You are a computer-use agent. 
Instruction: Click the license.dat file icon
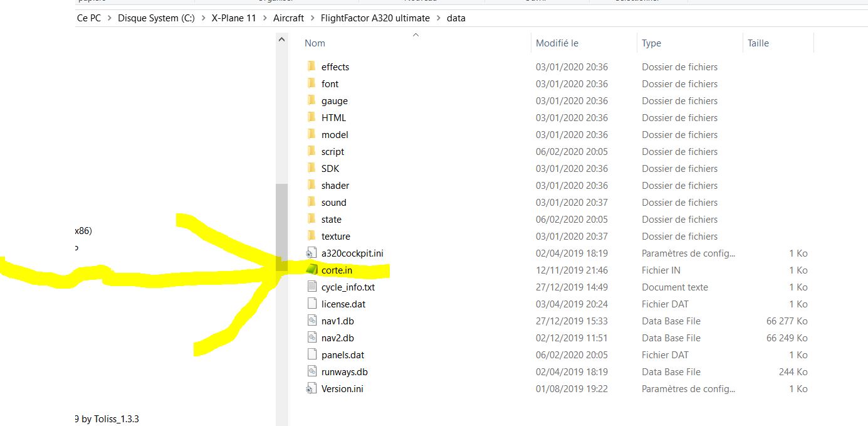coord(312,304)
